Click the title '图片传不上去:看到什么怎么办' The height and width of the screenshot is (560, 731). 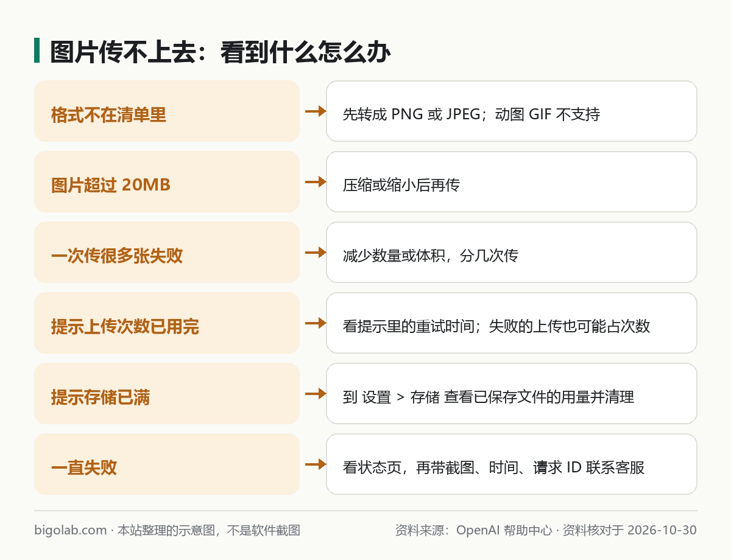click(x=220, y=52)
